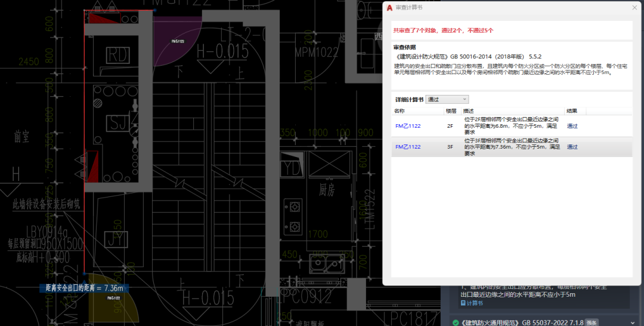Select the red triangle symbol near SJ shaft
This screenshot has height=326, width=644.
click(92, 166)
